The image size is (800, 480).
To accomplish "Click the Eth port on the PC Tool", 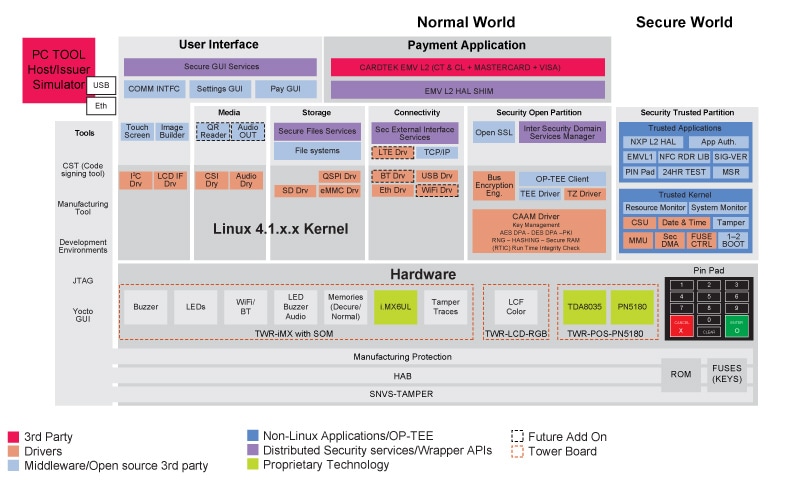I will 101,105.
